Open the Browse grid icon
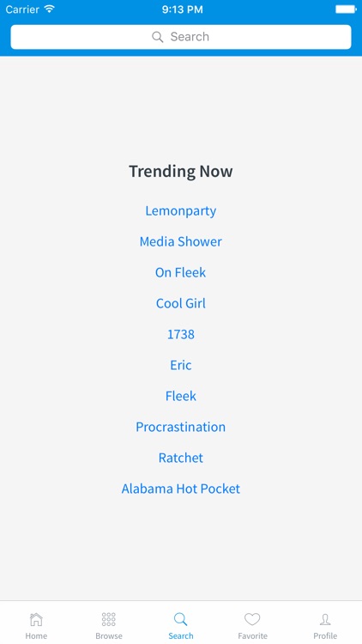Viewport: 362px width, 644px height. point(109,619)
